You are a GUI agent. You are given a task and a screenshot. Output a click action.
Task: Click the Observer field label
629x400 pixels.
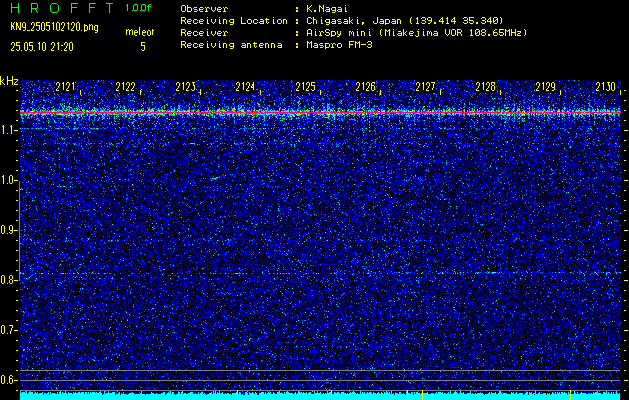point(204,9)
